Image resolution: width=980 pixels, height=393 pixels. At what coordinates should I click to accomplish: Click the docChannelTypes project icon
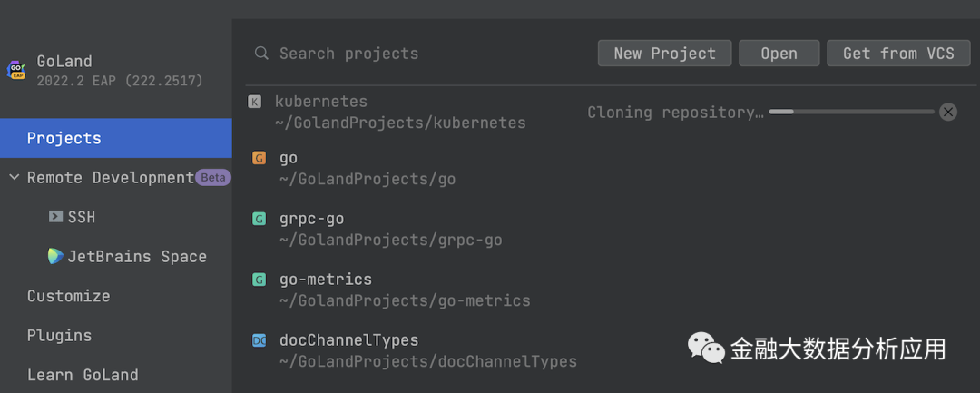pyautogui.click(x=260, y=340)
